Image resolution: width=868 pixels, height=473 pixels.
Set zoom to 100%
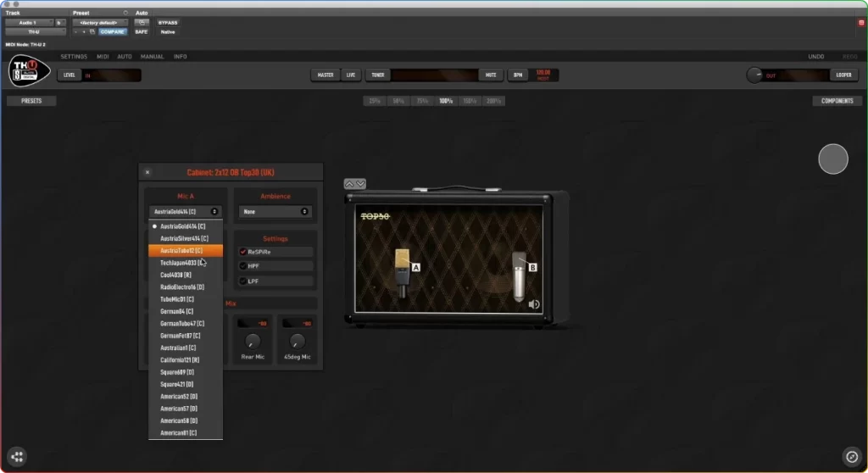coord(446,101)
